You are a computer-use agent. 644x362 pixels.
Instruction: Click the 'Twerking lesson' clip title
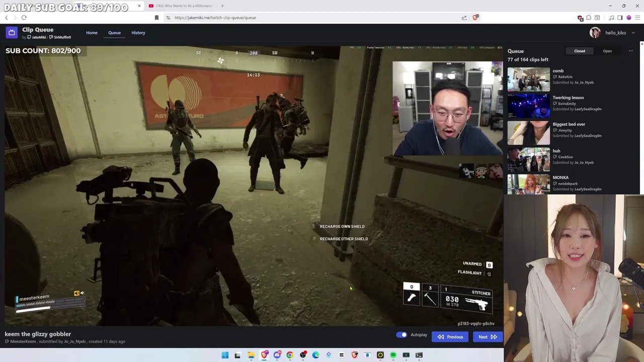tap(568, 98)
